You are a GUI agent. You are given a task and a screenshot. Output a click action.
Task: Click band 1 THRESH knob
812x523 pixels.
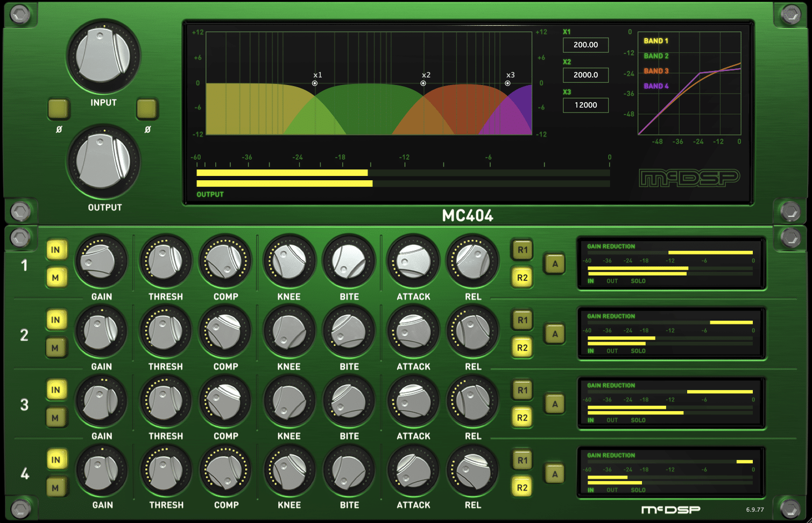[x=165, y=261]
